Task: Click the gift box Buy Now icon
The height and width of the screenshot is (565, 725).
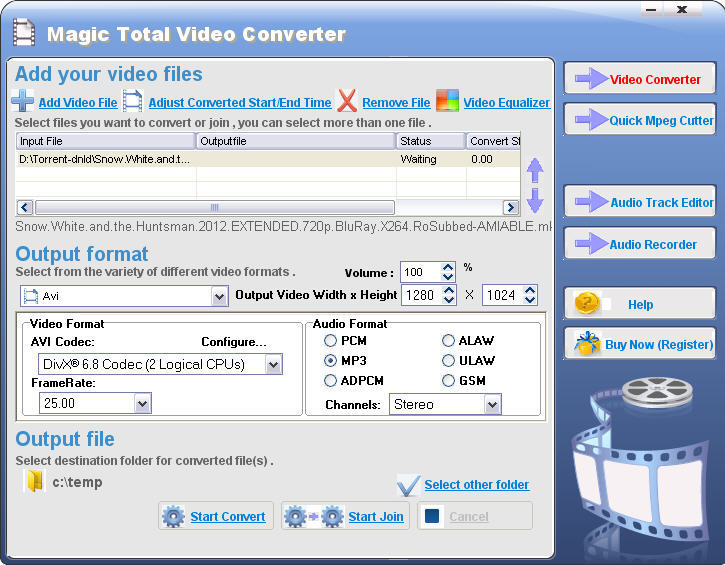Action: pos(587,344)
